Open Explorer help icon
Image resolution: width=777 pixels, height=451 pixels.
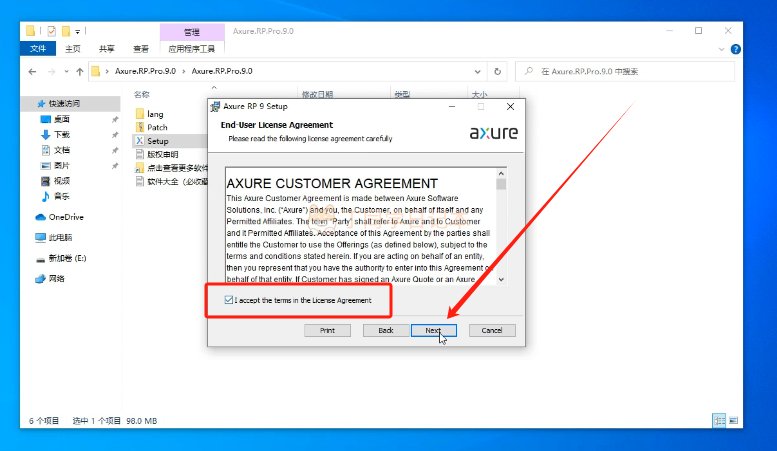735,49
